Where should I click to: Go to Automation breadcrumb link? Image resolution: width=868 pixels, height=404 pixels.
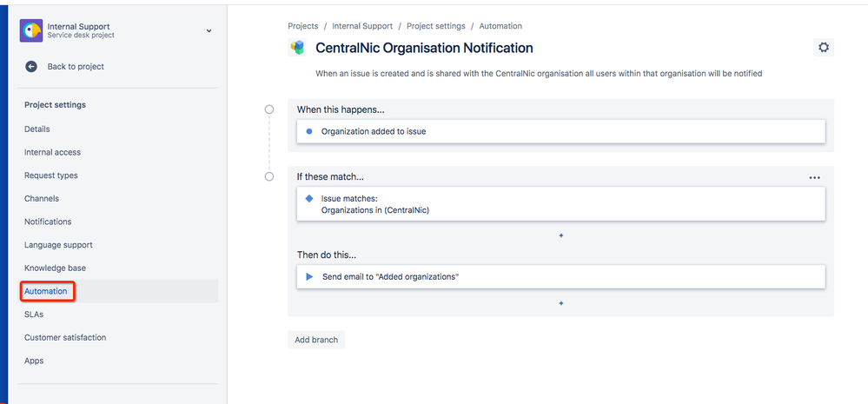click(500, 26)
